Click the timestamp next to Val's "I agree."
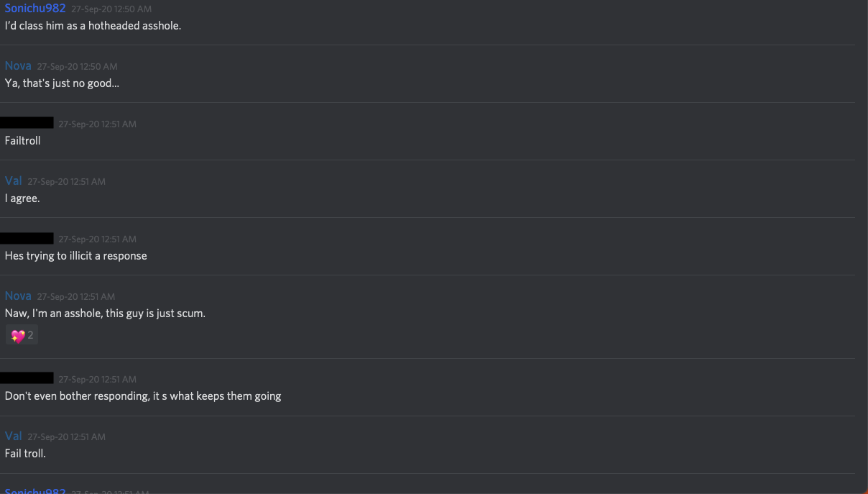Viewport: 868px width, 494px height. pyautogui.click(x=66, y=182)
